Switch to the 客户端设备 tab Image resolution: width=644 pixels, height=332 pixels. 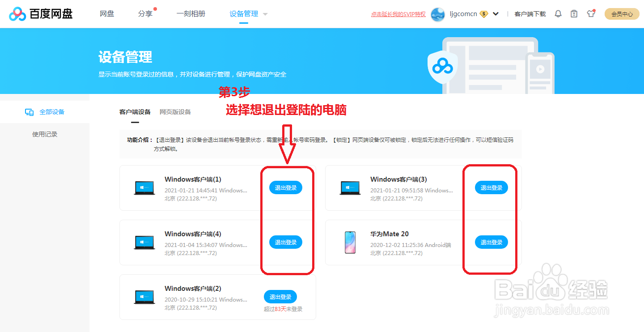135,112
